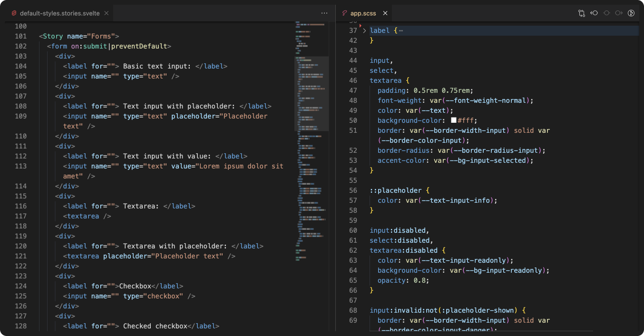Viewport: 644px width, 336px height.
Task: Click the Sass file icon on app.scss tab
Action: pyautogui.click(x=344, y=13)
